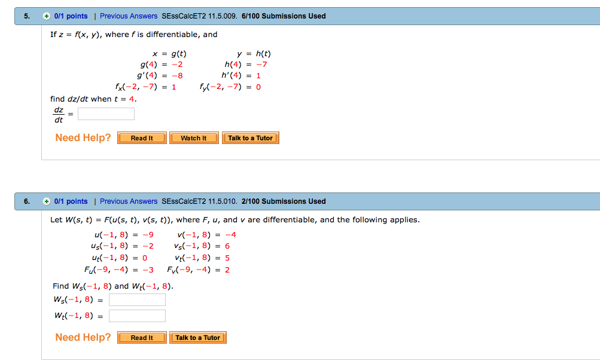Click the Wt(-1, 8) answer field
Viewport: 600px width, 364px height.
(136, 315)
